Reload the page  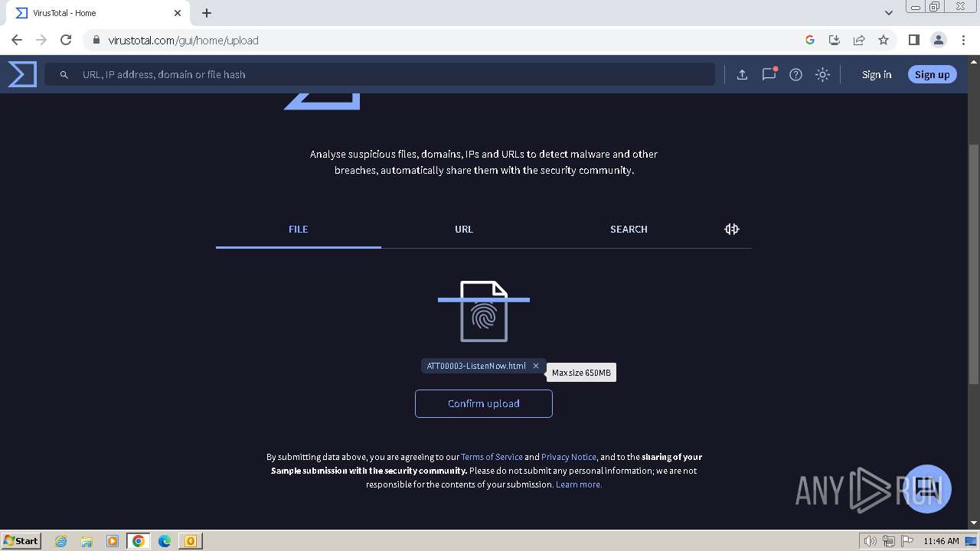click(x=66, y=40)
